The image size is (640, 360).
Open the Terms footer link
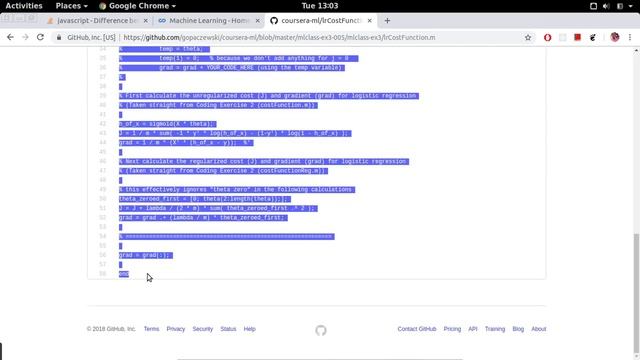(151, 329)
